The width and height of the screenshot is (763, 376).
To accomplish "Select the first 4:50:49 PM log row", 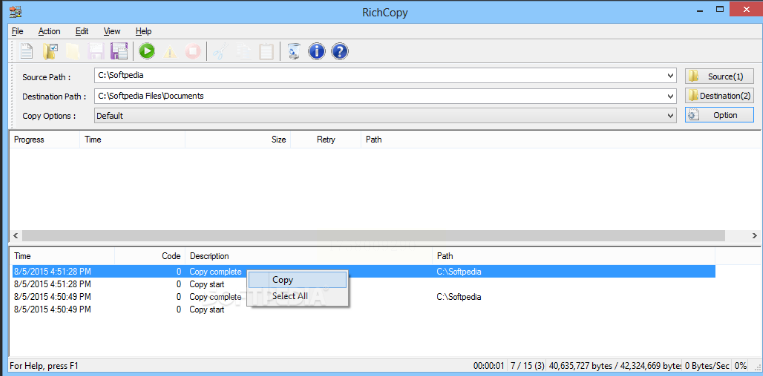I will 363,297.
